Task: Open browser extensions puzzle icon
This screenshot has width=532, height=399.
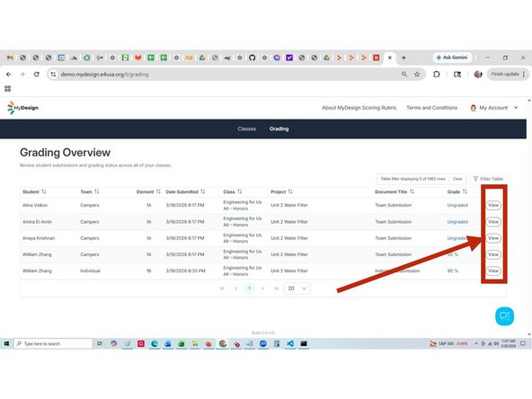Action: [x=437, y=75]
